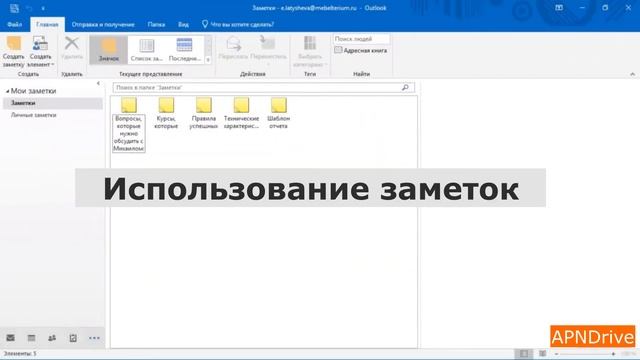Open Tasks from navigation bar
Screen dimensions: 640x360
coord(73,338)
